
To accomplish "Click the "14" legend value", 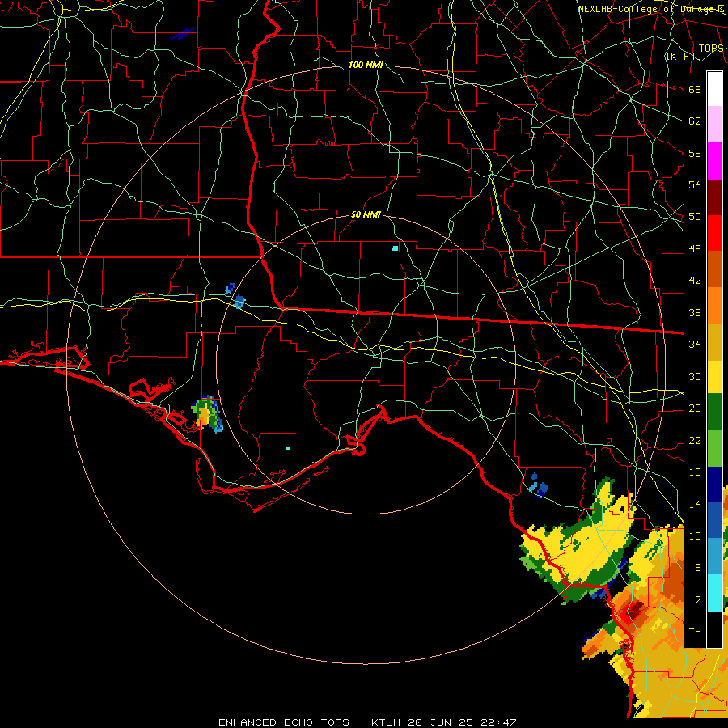I will (695, 504).
